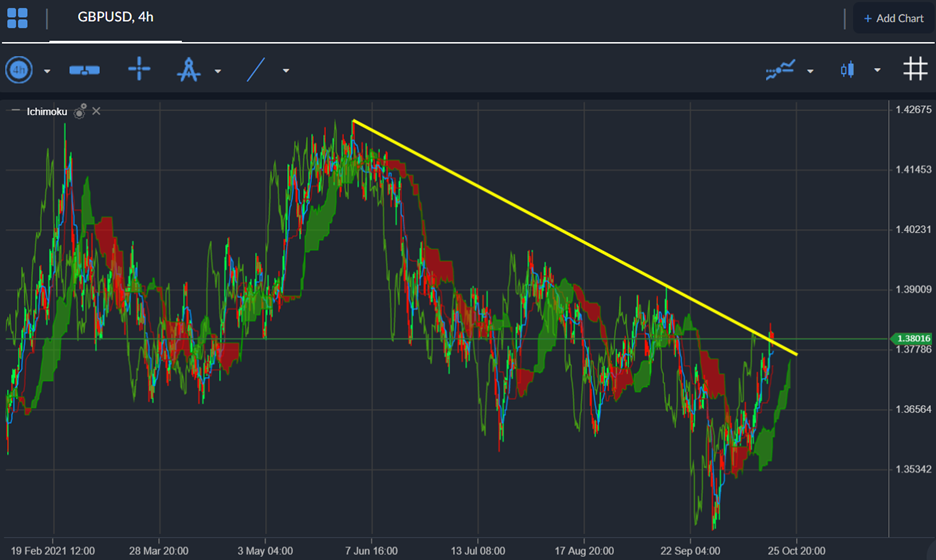Select the GBPUSD, 4h chart tab
Screen dimensions: 936x560
pos(115,17)
